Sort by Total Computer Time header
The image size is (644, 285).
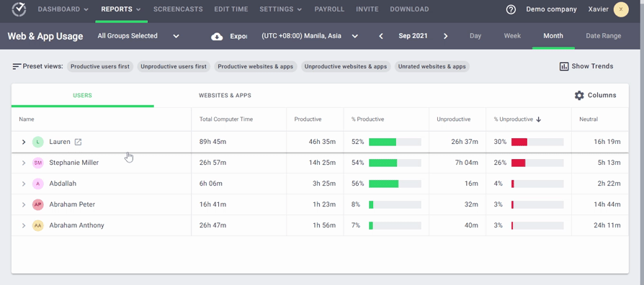pyautogui.click(x=226, y=119)
